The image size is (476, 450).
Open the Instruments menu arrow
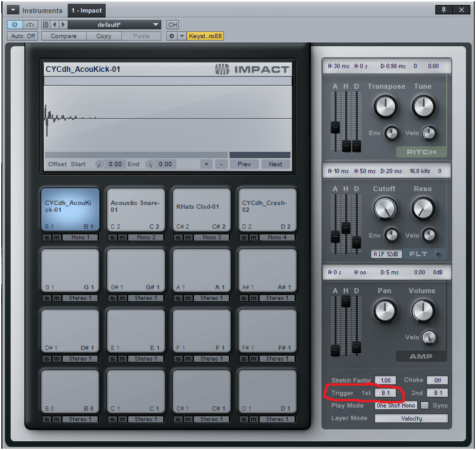(x=13, y=10)
